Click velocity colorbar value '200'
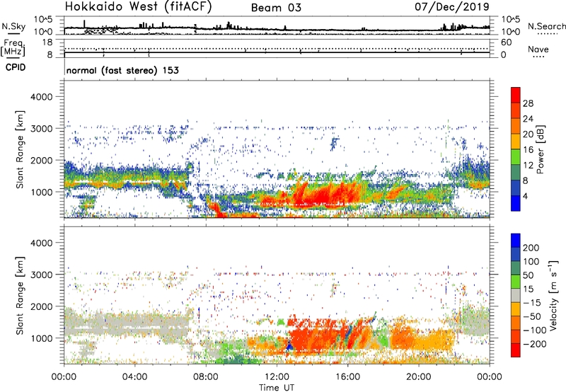 531,248
